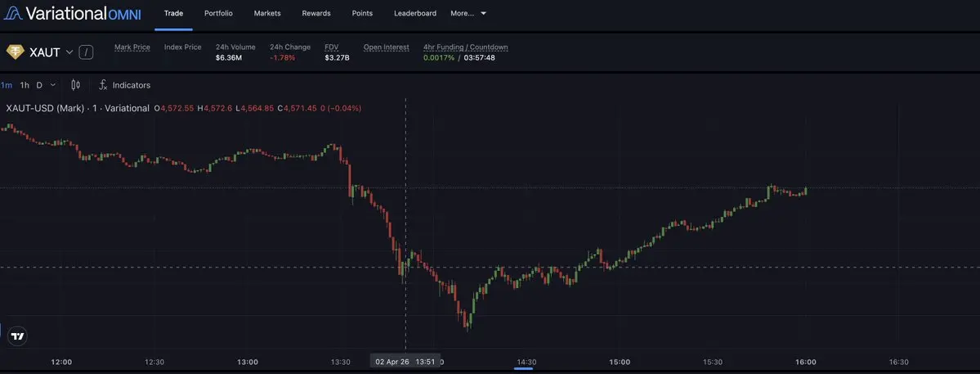Click the crosshair date label 02 Apr 26 13:51

pos(404,362)
